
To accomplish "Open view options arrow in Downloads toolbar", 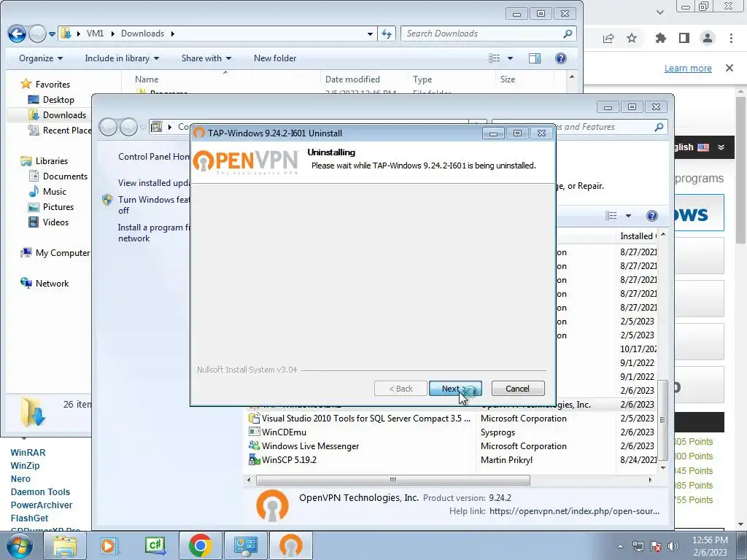I will click(x=510, y=58).
